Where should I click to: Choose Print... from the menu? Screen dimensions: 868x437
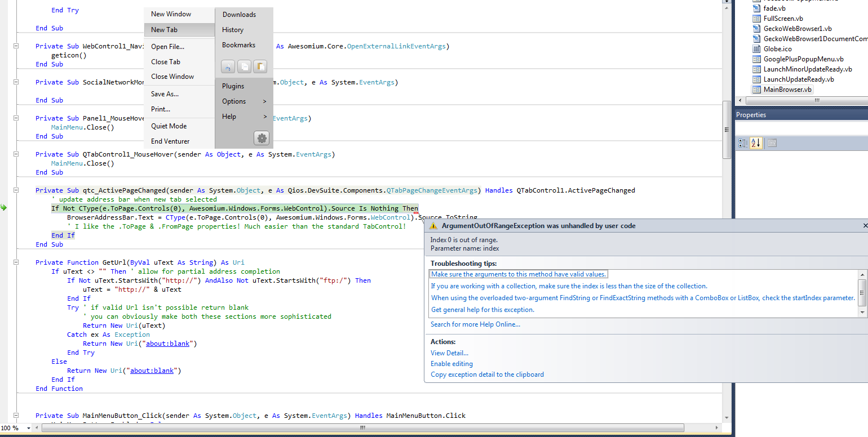tap(161, 109)
